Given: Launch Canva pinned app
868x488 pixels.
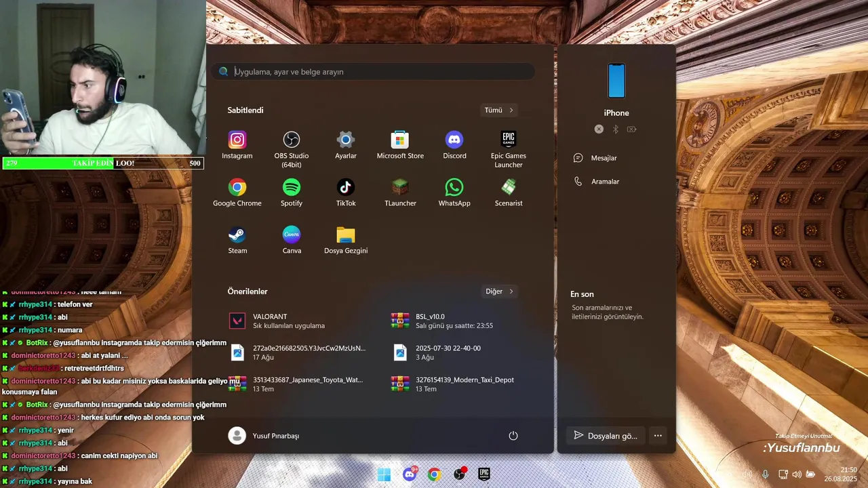Looking at the screenshot, I should [x=292, y=241].
